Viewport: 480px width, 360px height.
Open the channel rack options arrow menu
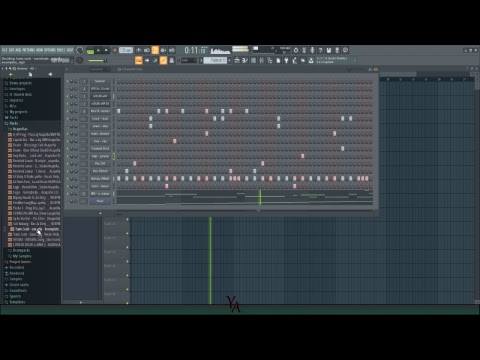[67, 69]
